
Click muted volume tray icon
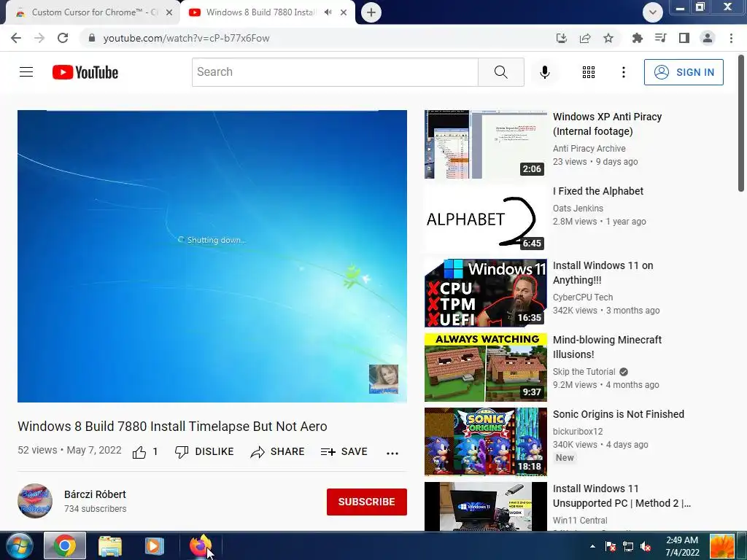[x=646, y=546]
